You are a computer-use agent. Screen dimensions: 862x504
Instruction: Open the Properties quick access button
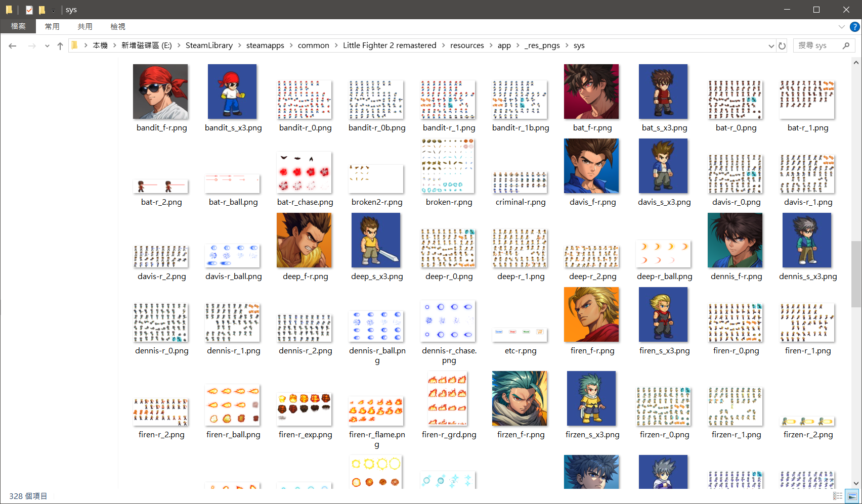pyautogui.click(x=29, y=10)
